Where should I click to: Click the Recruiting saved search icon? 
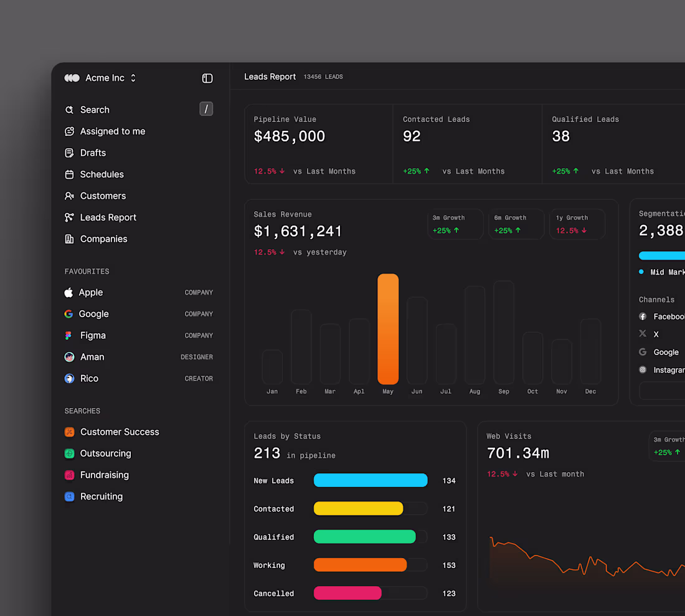click(x=68, y=496)
